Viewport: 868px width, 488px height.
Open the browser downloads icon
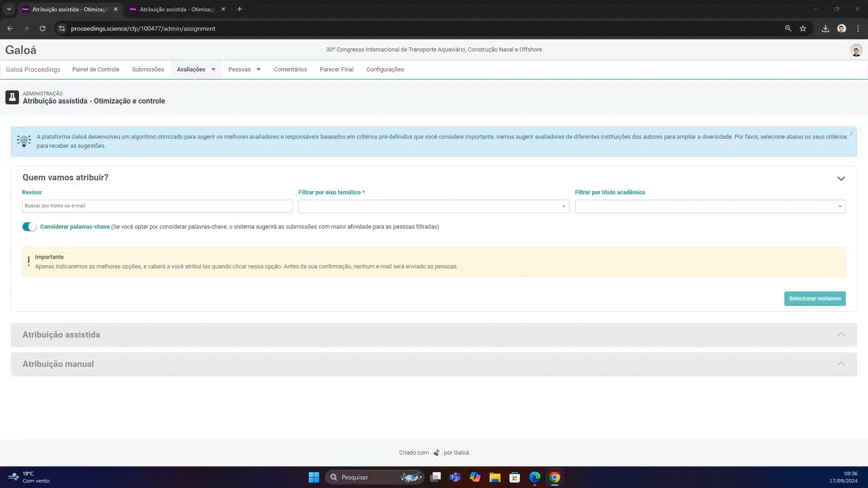pos(825,28)
